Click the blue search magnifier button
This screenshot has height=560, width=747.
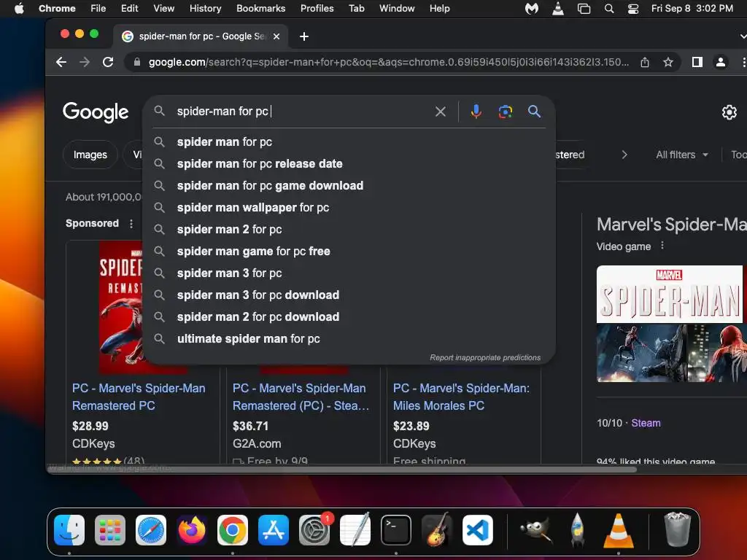click(534, 112)
